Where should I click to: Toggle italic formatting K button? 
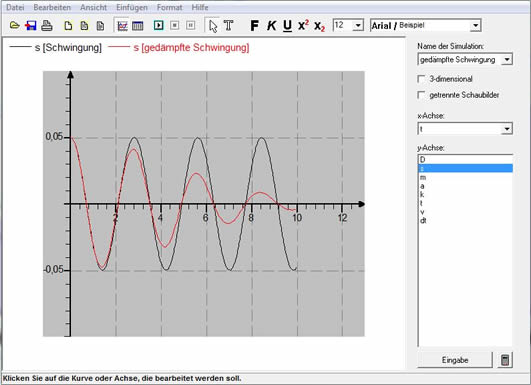click(x=271, y=25)
